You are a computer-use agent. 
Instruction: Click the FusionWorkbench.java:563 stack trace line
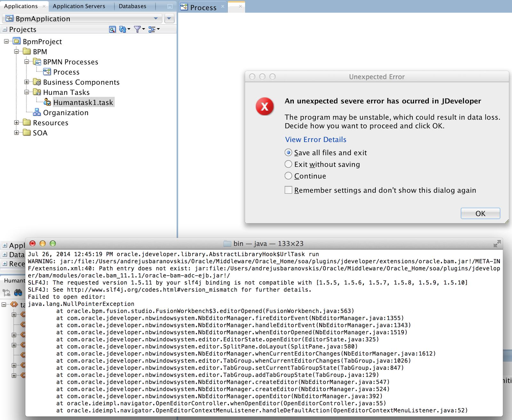click(205, 311)
